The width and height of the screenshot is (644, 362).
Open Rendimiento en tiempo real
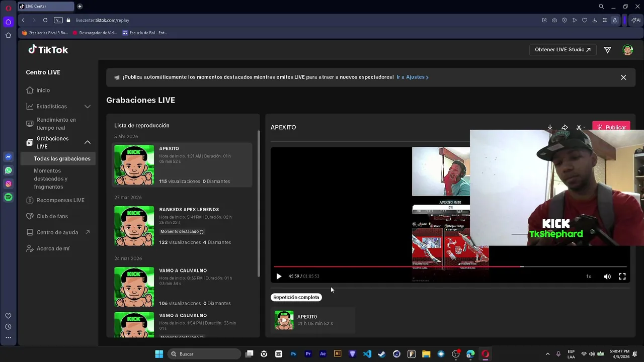(56, 124)
